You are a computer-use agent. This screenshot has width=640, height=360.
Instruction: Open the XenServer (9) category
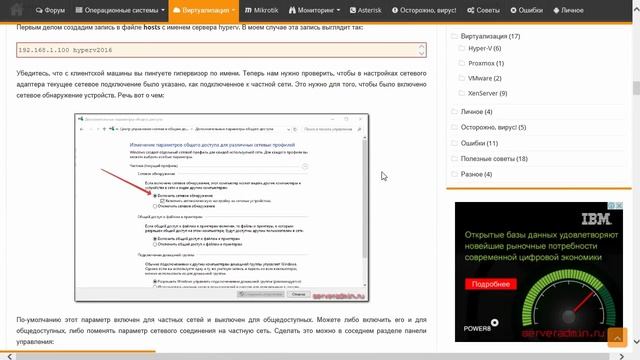pyautogui.click(x=487, y=93)
